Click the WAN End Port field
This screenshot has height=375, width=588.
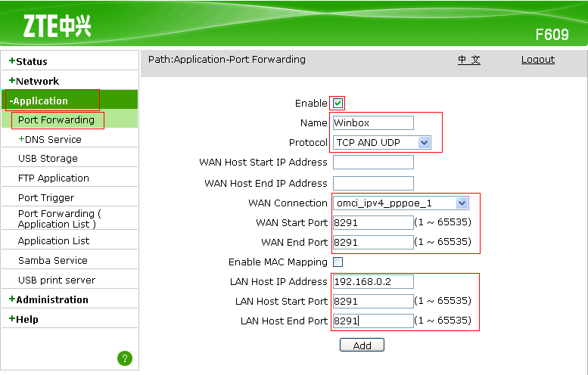(373, 242)
